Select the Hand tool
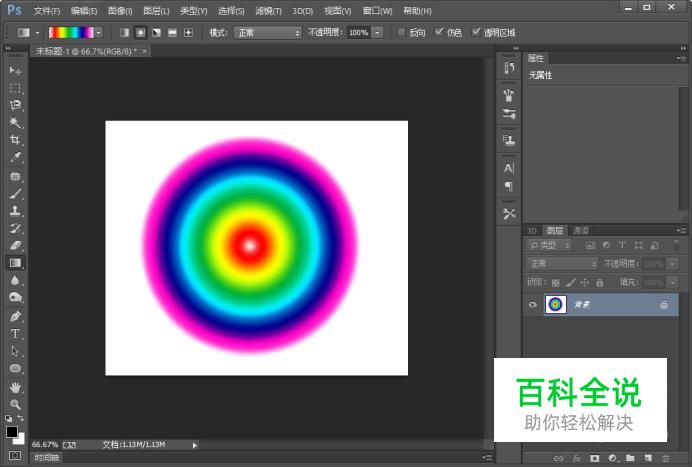This screenshot has width=692, height=467. pyautogui.click(x=15, y=387)
